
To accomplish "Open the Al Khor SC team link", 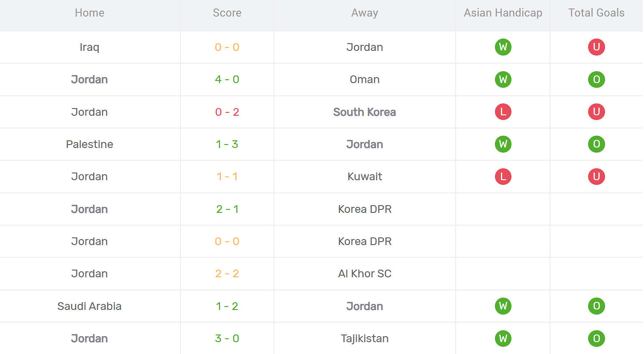I will pyautogui.click(x=365, y=273).
